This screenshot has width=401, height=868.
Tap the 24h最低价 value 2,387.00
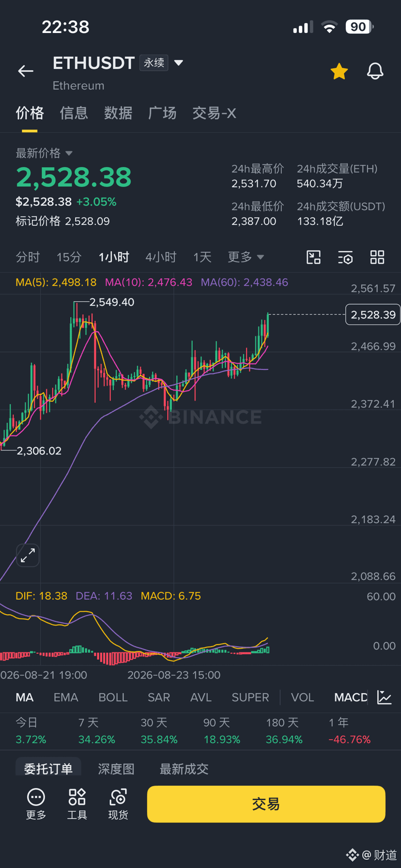254,221
